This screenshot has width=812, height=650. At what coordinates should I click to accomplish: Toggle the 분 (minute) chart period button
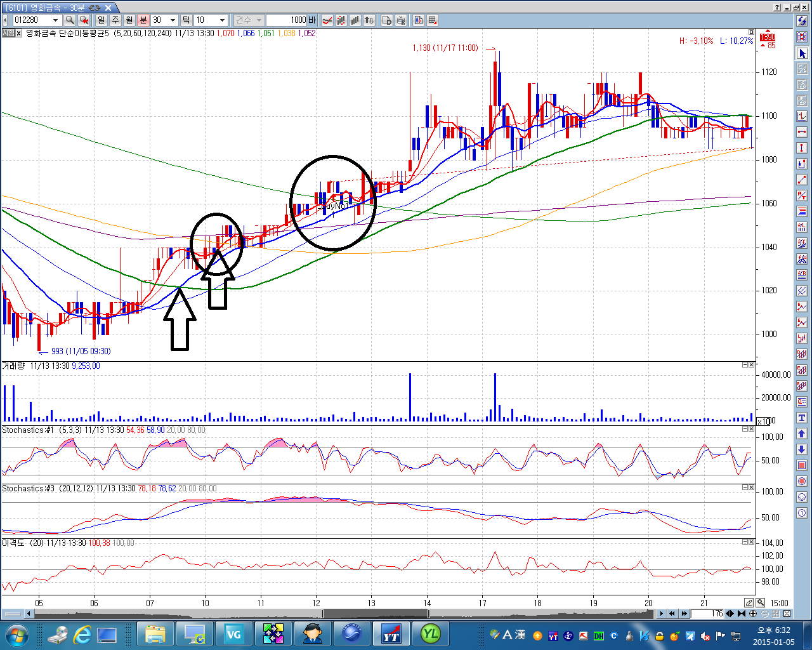pyautogui.click(x=143, y=20)
